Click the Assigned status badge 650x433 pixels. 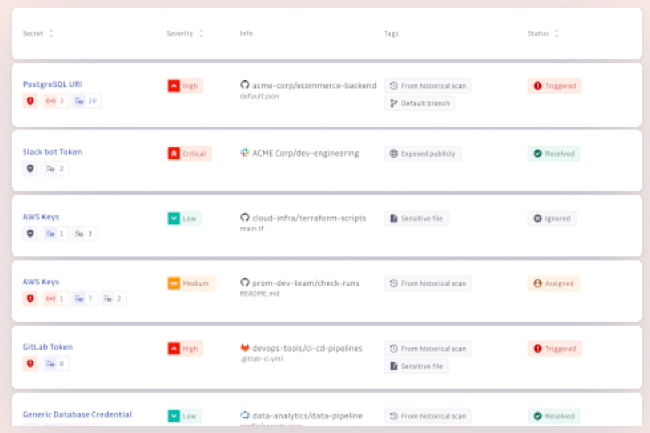554,283
